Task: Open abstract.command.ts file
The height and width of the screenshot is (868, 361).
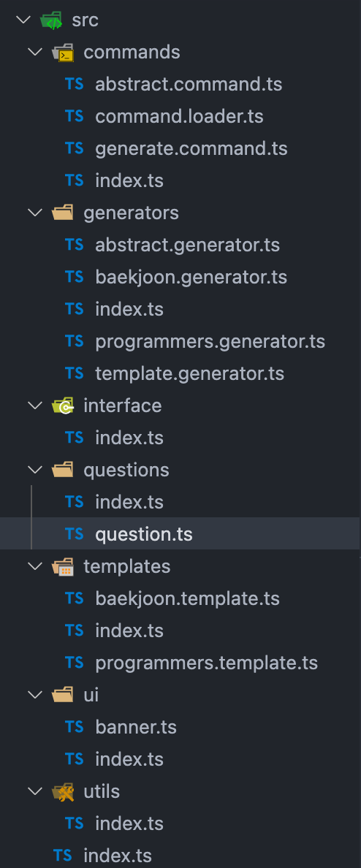Action: pyautogui.click(x=189, y=85)
